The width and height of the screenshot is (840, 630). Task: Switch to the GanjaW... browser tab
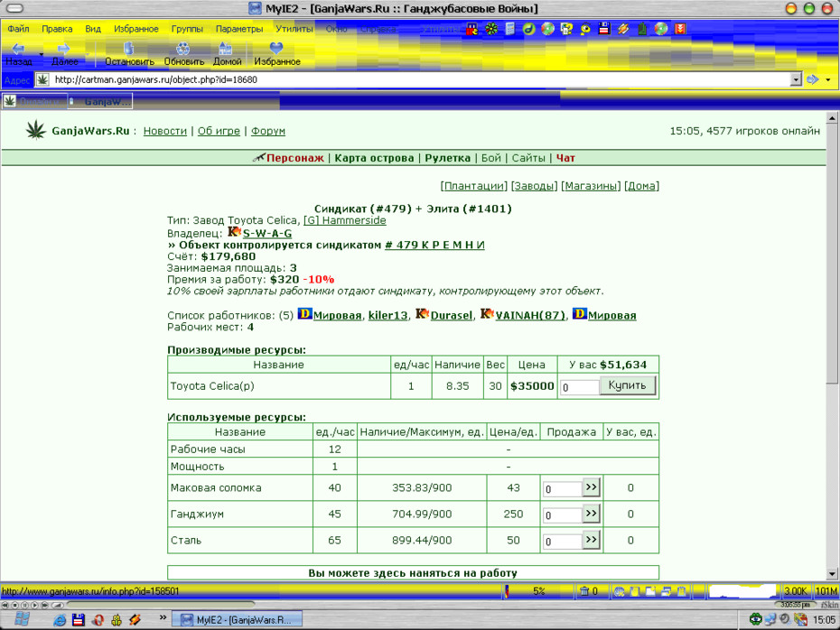pyautogui.click(x=100, y=101)
